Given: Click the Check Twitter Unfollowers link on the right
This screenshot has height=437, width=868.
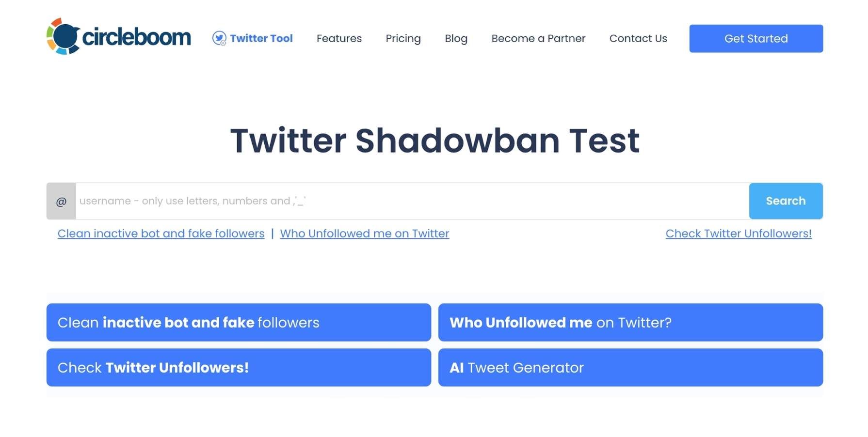Looking at the screenshot, I should (x=739, y=233).
